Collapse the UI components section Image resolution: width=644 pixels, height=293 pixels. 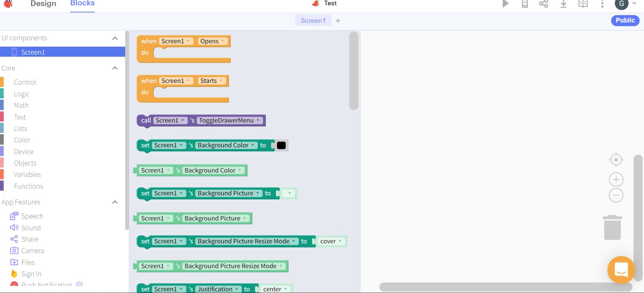pos(115,38)
